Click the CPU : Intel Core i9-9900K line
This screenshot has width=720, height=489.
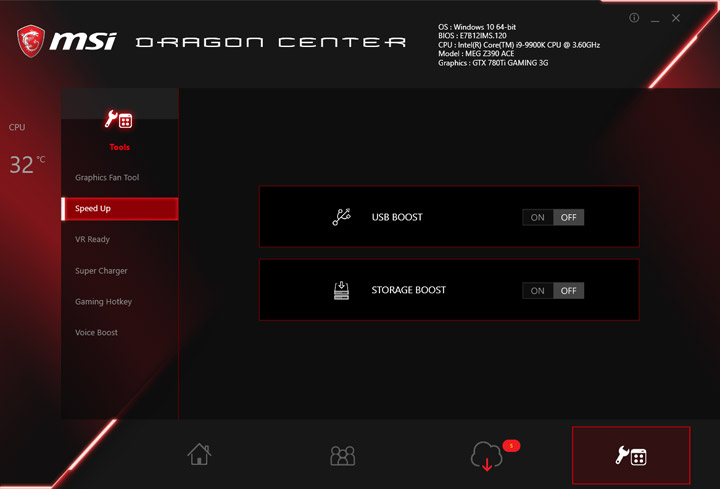pos(519,45)
